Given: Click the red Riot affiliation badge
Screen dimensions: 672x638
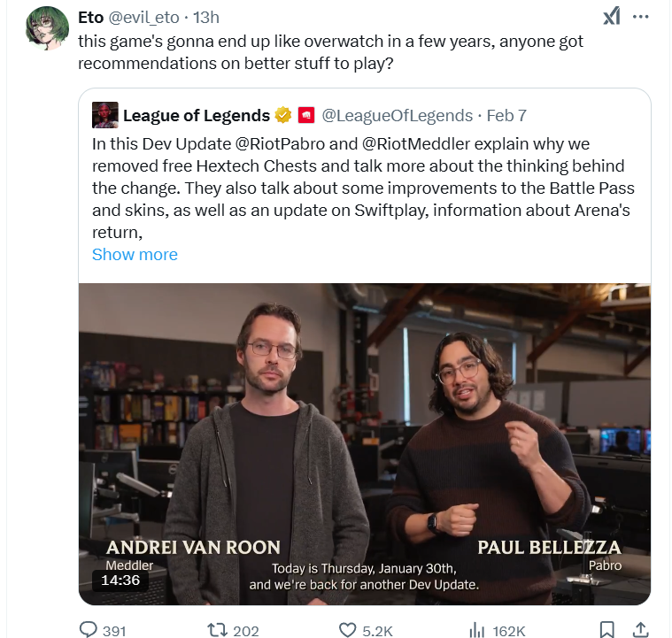Looking at the screenshot, I should coord(306,115).
